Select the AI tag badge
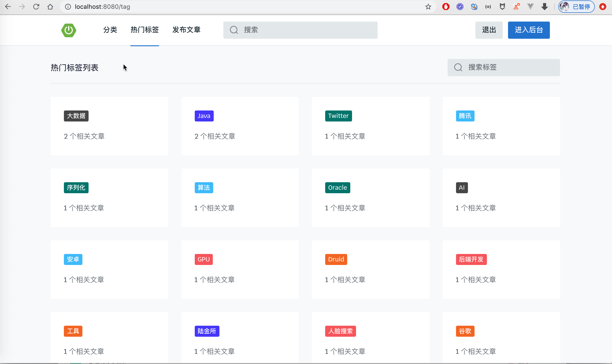The image size is (612, 364). tap(462, 188)
